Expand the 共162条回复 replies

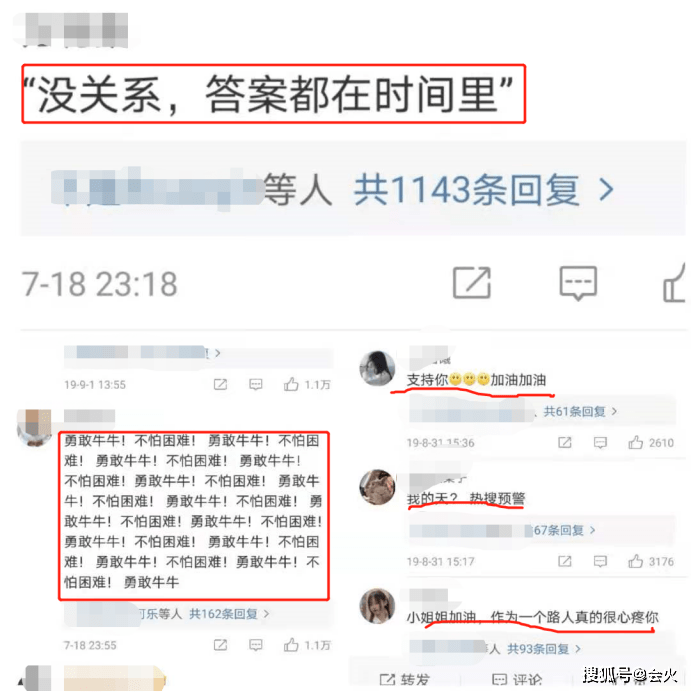229,614
